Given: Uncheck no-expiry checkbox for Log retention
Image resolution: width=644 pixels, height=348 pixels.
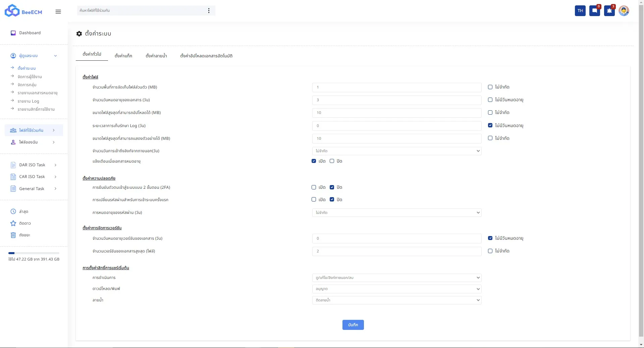Looking at the screenshot, I should [490, 125].
